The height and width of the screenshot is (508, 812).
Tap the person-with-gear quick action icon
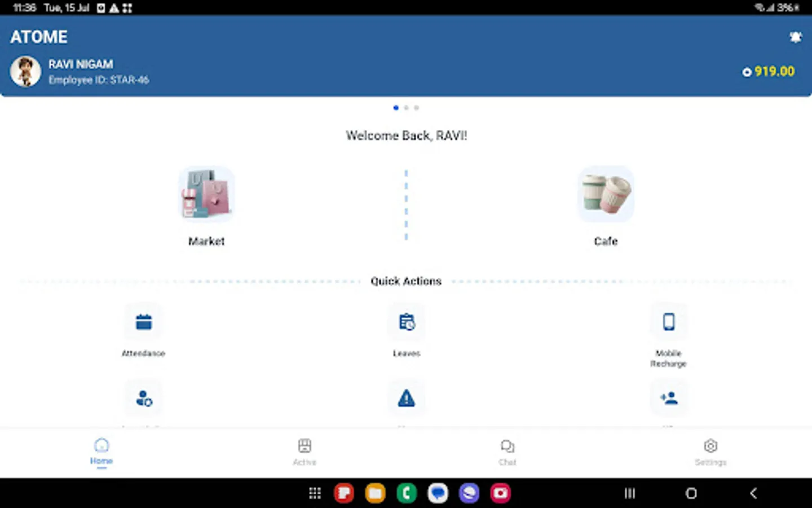point(143,398)
